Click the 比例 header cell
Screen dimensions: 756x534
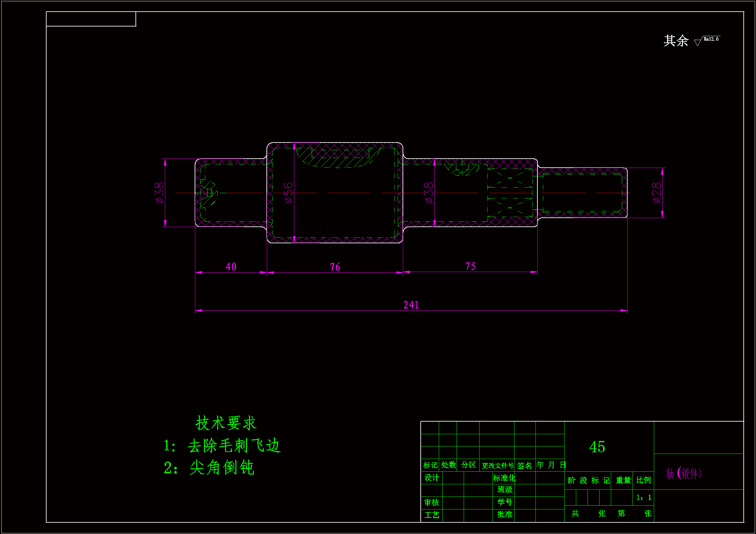643,480
